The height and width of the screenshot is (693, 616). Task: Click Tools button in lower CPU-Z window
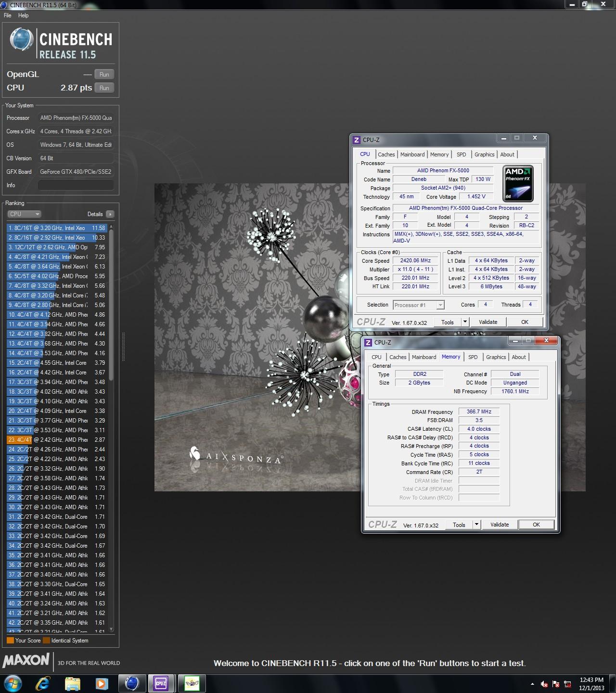[459, 525]
